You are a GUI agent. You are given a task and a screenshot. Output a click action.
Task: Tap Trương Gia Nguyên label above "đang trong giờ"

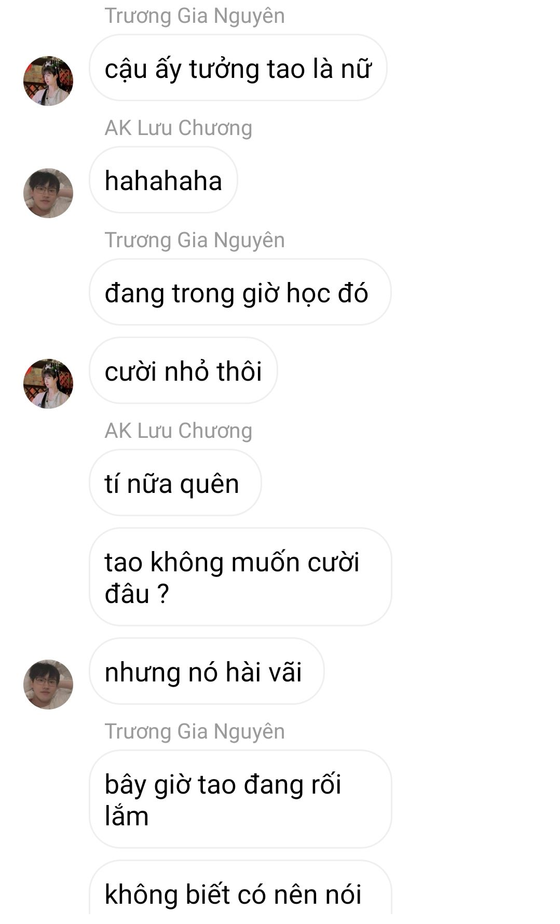(x=195, y=240)
